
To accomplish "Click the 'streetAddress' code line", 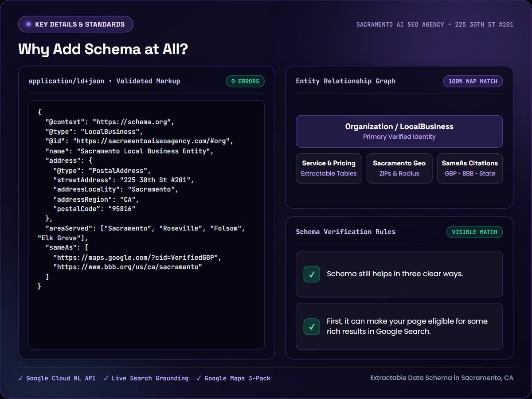I will coord(124,180).
